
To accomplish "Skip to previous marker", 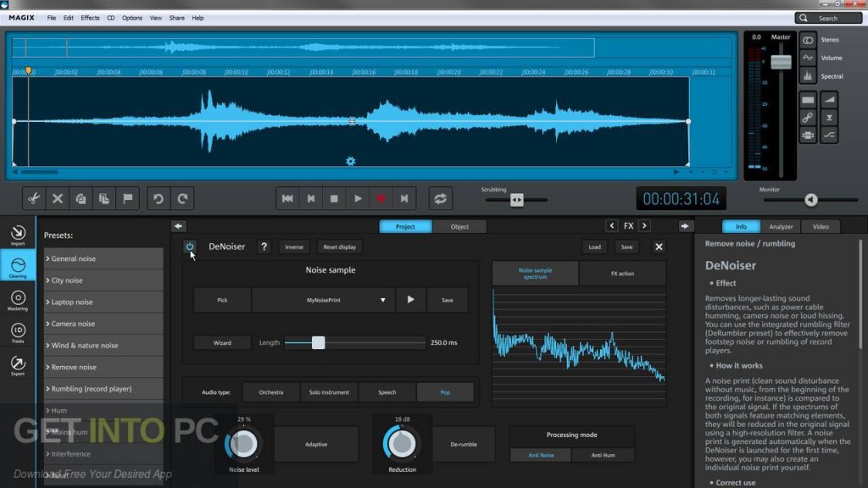I will [x=311, y=198].
